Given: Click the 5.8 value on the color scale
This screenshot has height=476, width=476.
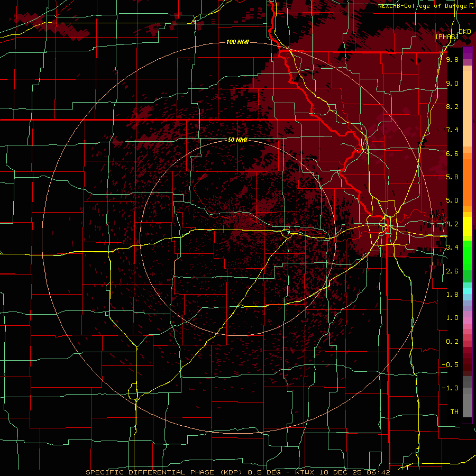Looking at the screenshot, I should (452, 177).
